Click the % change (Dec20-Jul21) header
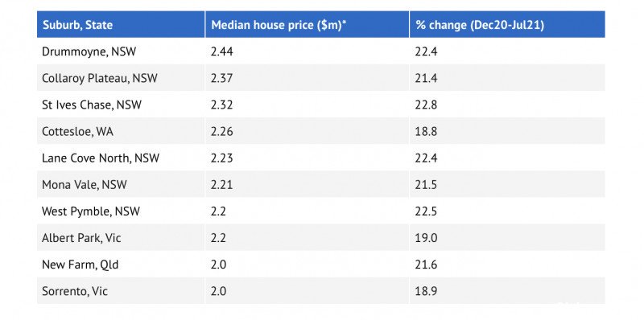 click(x=507, y=25)
